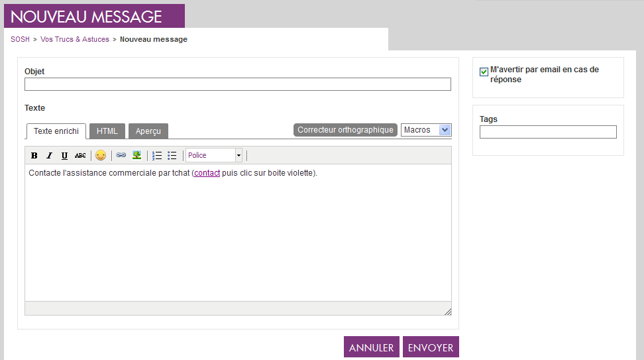Switch to the HTML tab

[x=107, y=131]
